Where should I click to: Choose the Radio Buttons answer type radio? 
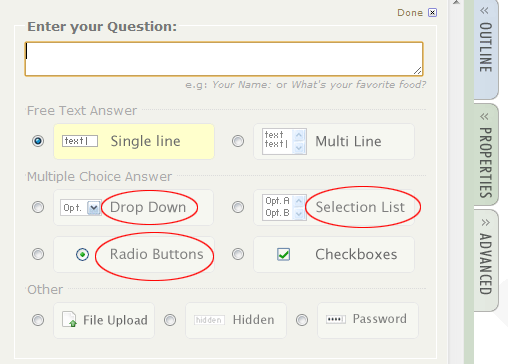pyautogui.click(x=38, y=254)
